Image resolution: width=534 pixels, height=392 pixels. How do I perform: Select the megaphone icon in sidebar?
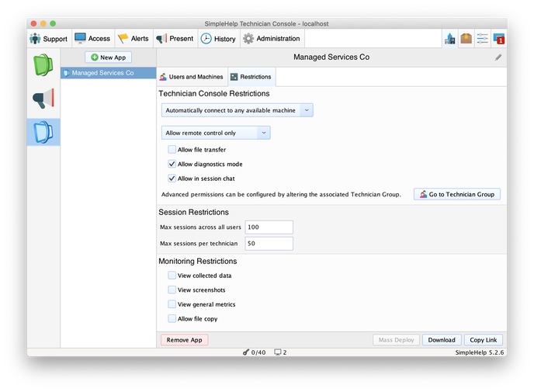pyautogui.click(x=43, y=99)
